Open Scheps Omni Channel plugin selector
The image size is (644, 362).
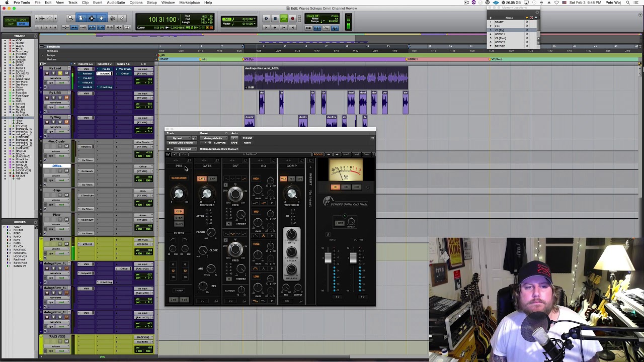point(182,143)
